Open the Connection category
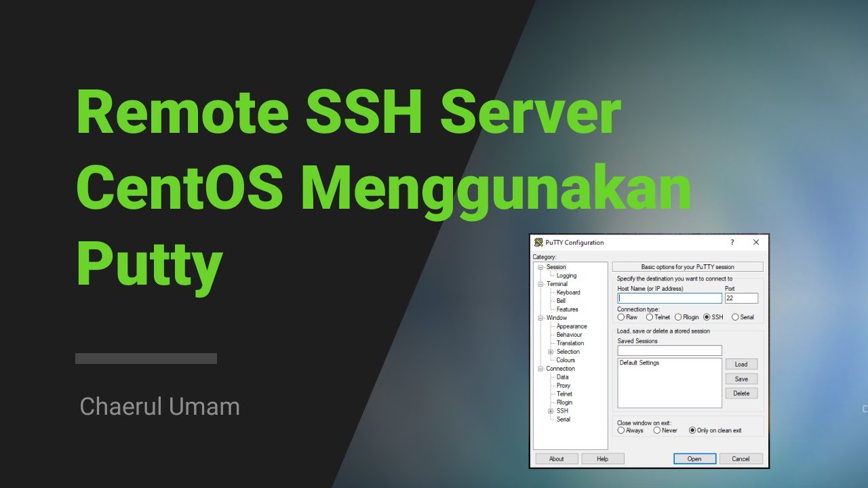868x488 pixels. click(x=561, y=369)
